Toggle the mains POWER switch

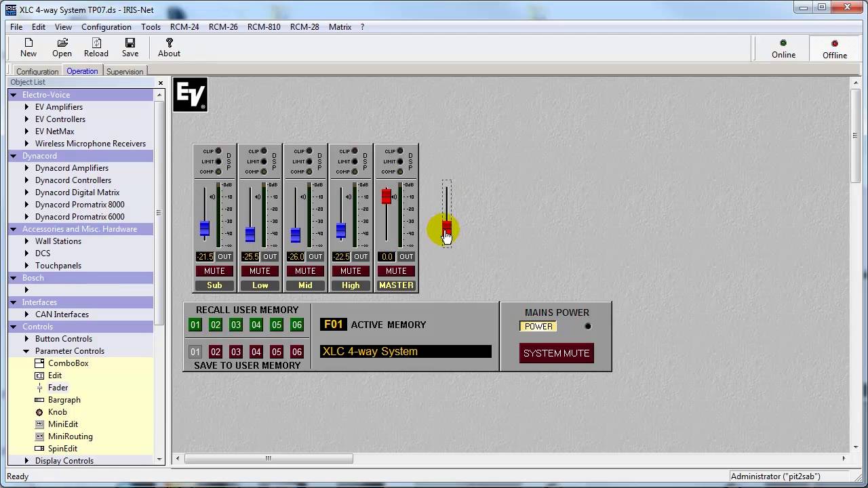click(538, 327)
